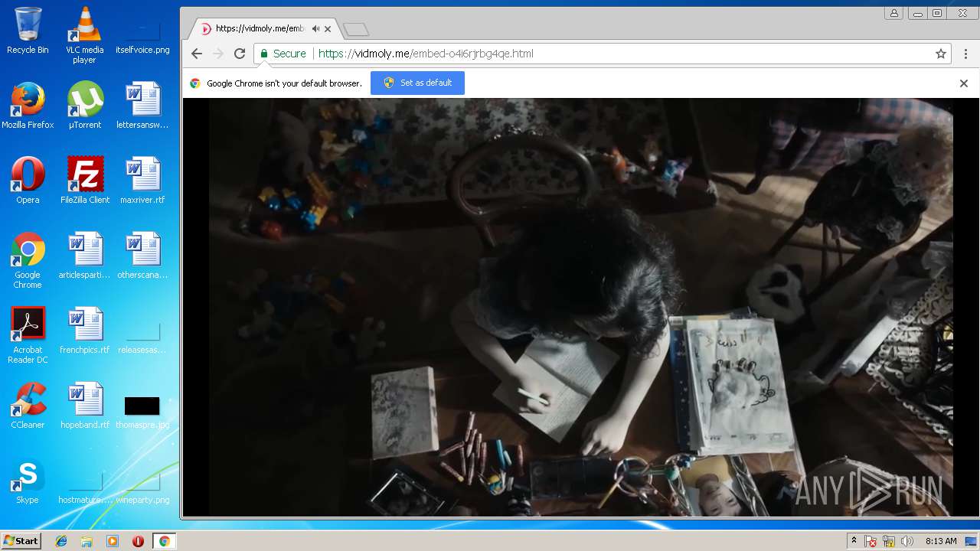Viewport: 980px width, 551px height.
Task: Click the network tray icon
Action: [x=890, y=541]
